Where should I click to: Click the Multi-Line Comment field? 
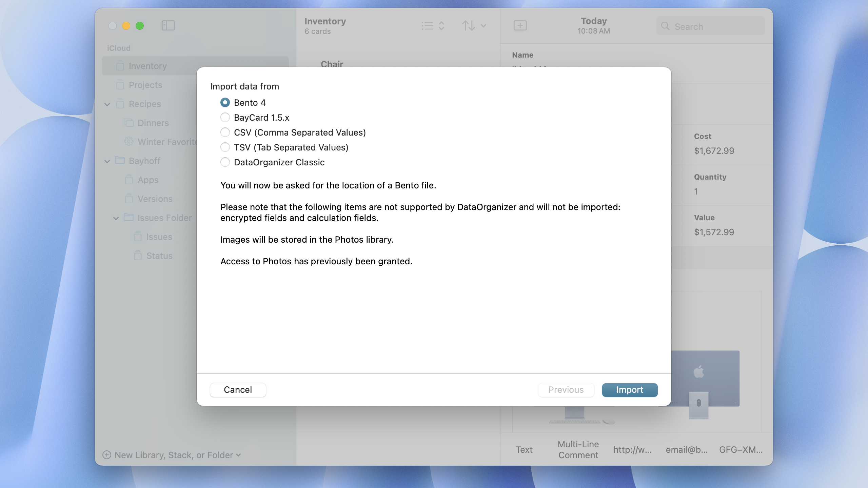578,449
